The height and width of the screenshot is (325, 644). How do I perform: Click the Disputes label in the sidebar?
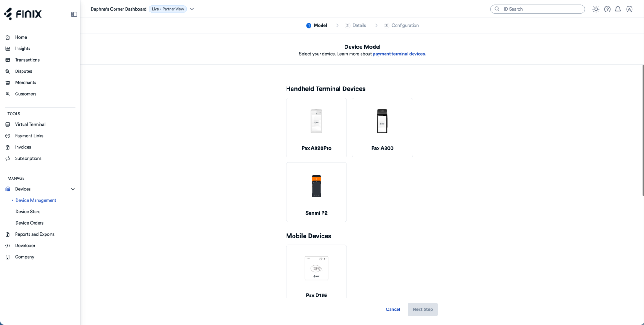tap(23, 71)
